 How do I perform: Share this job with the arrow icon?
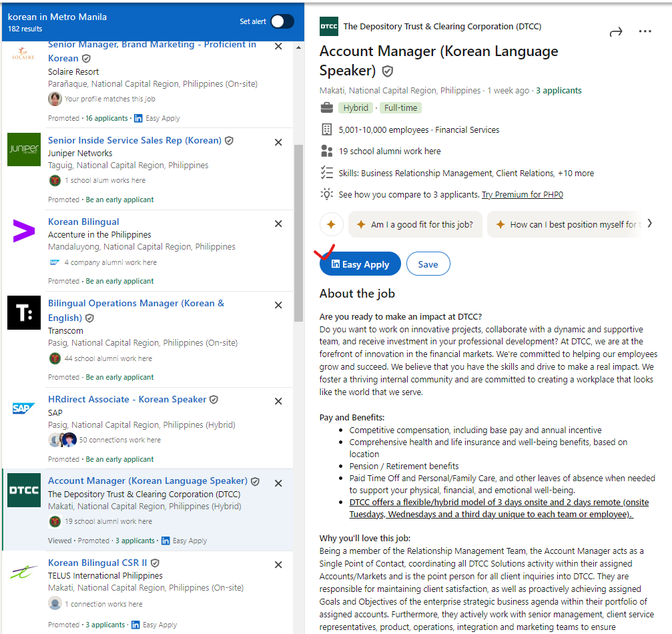pos(616,32)
